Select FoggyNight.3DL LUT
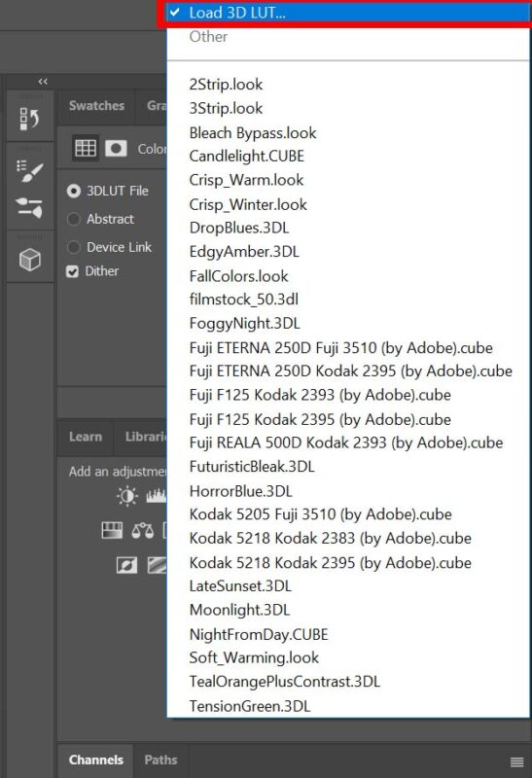Viewport: 532px width, 778px height. click(x=348, y=324)
